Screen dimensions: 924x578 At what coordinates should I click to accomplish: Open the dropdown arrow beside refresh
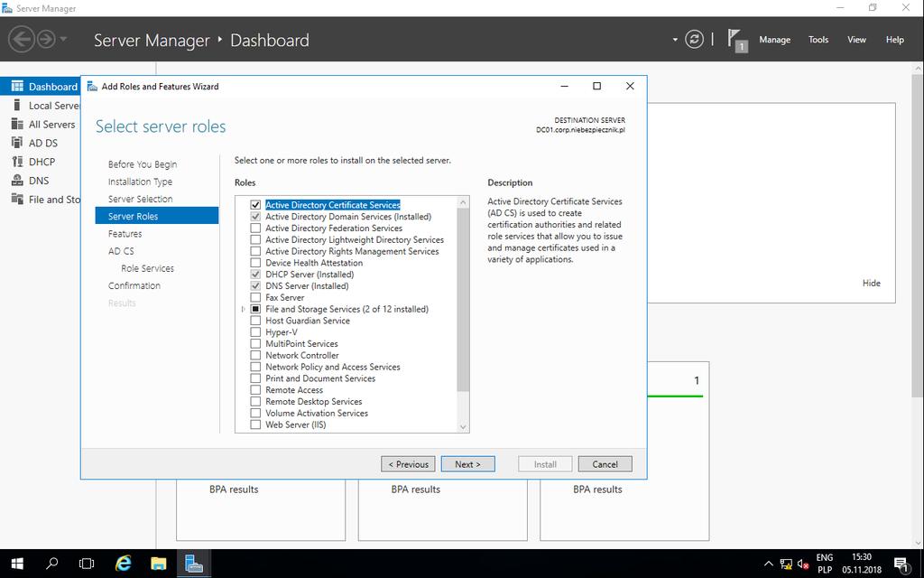[675, 40]
